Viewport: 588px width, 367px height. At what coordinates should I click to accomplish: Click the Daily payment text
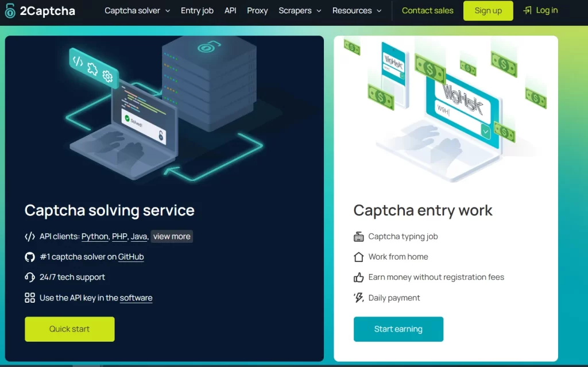(x=394, y=298)
